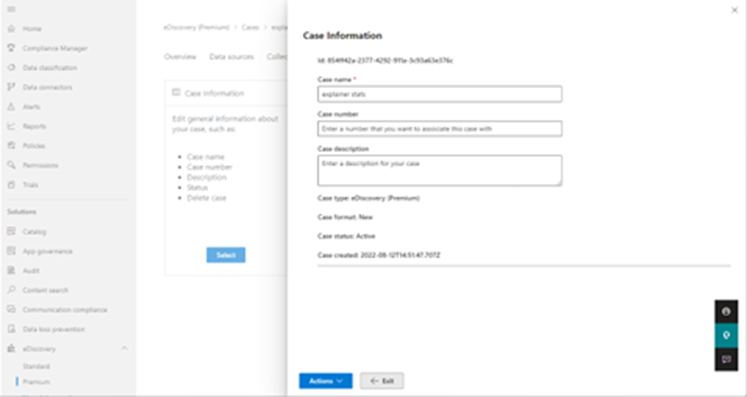Viewport: 747px width, 397px height.
Task: Open the Overview tab
Action: click(180, 57)
